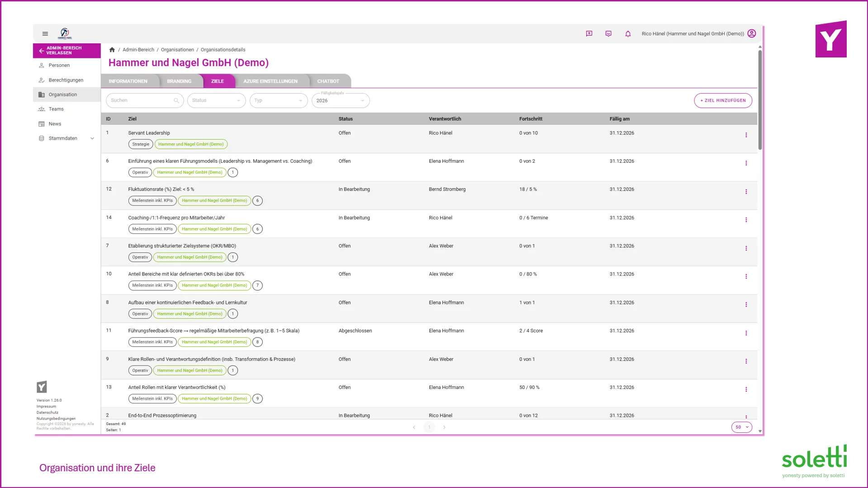Open News in the sidebar

coord(67,124)
